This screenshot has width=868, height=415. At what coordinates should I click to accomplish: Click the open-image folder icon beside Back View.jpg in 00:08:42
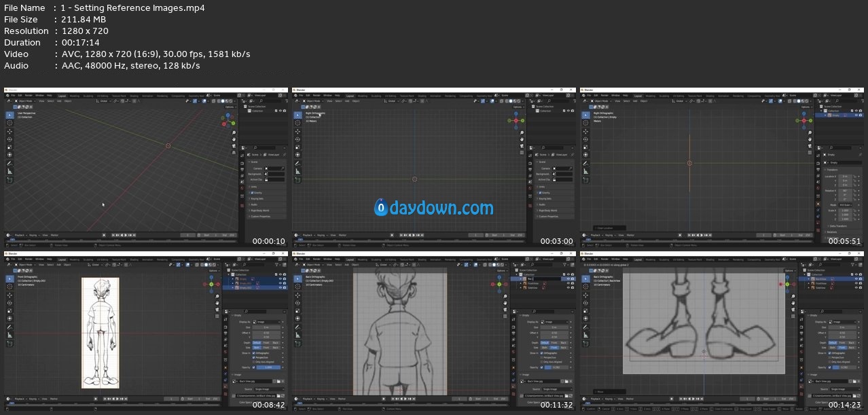click(278, 381)
